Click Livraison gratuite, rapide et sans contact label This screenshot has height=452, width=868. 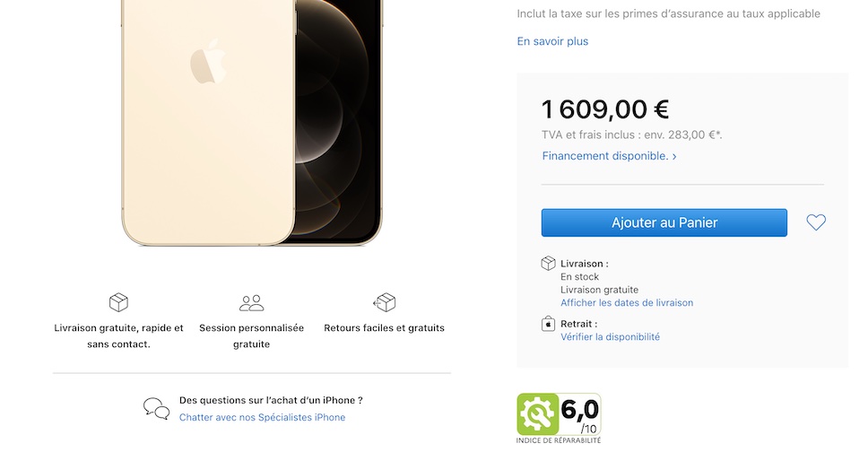click(118, 335)
